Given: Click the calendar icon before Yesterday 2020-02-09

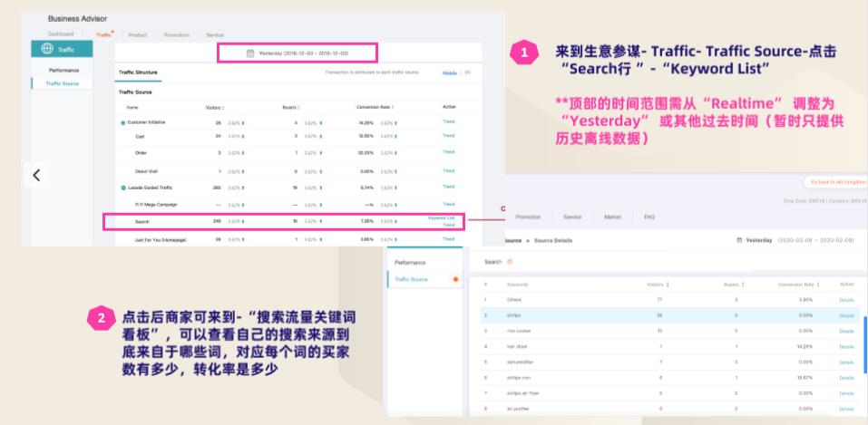Looking at the screenshot, I should [x=739, y=241].
